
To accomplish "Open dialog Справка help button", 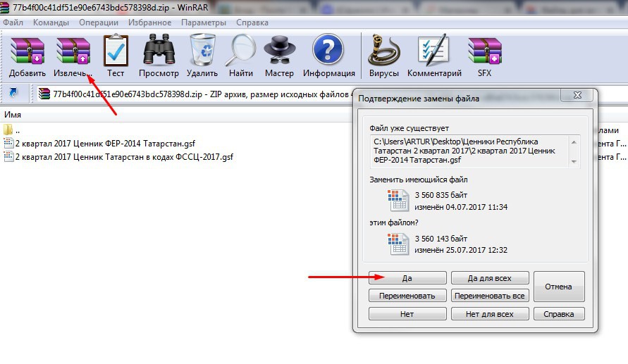I will [559, 314].
